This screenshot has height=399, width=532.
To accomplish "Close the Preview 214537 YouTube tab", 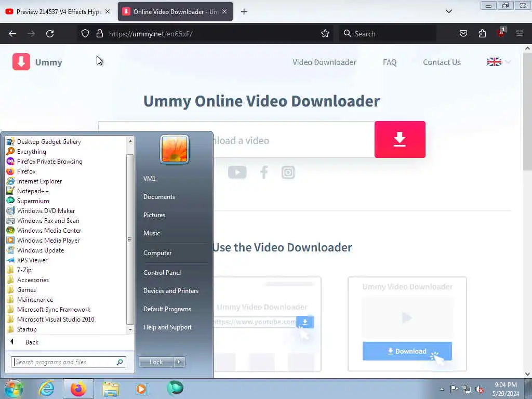I will pos(108,11).
